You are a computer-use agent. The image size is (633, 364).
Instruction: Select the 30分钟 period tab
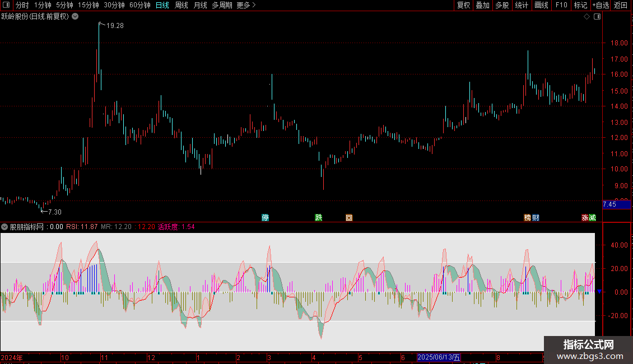pyautogui.click(x=114, y=5)
